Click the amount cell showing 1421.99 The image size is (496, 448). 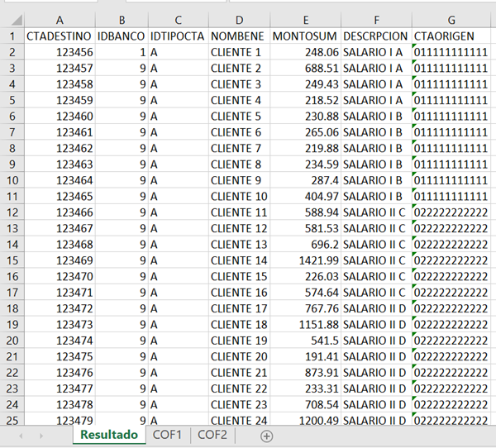pyautogui.click(x=305, y=260)
